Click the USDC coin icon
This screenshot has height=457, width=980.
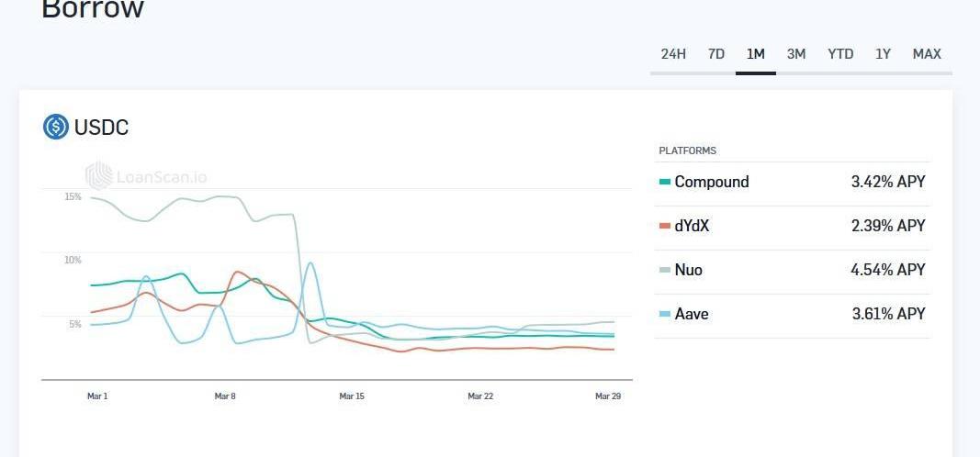56,127
